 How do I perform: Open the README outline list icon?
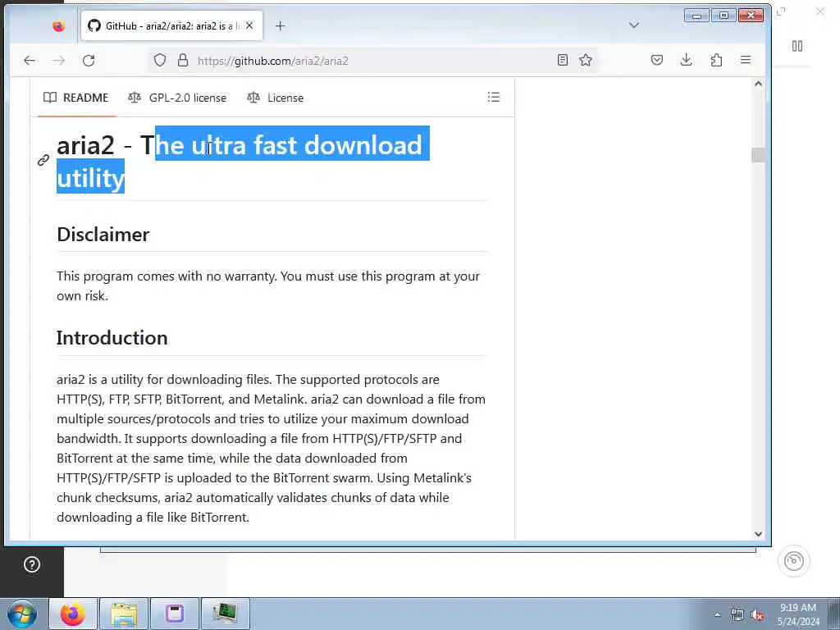coord(493,97)
